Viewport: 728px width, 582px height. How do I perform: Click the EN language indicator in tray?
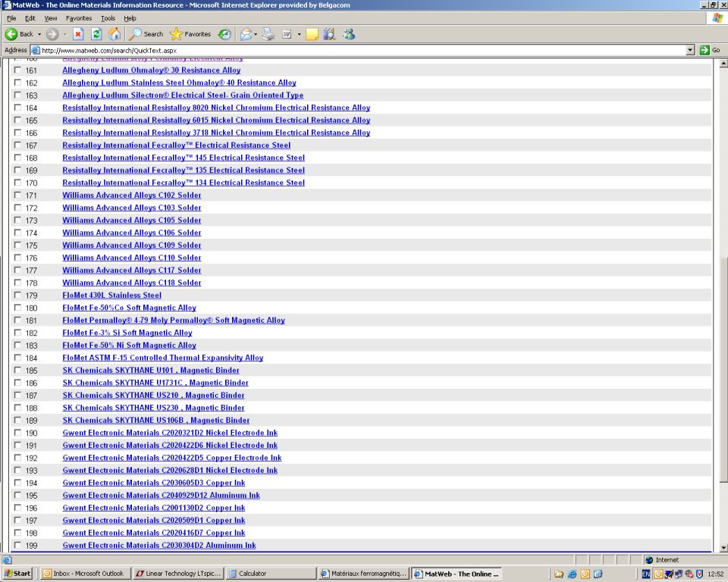[645, 574]
